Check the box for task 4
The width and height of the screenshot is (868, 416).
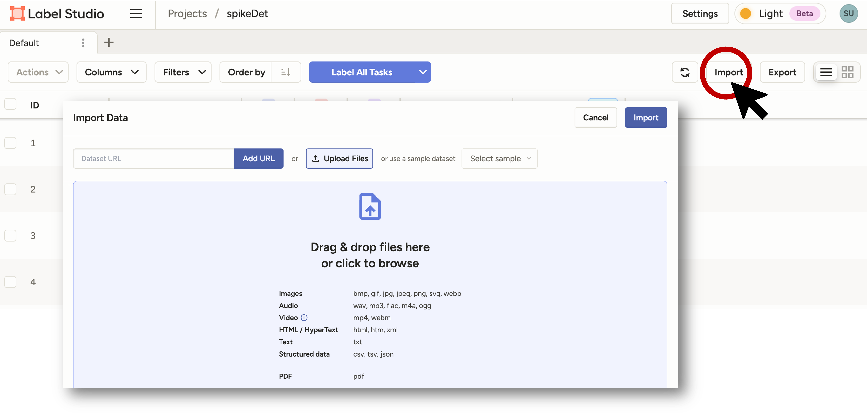(x=10, y=282)
